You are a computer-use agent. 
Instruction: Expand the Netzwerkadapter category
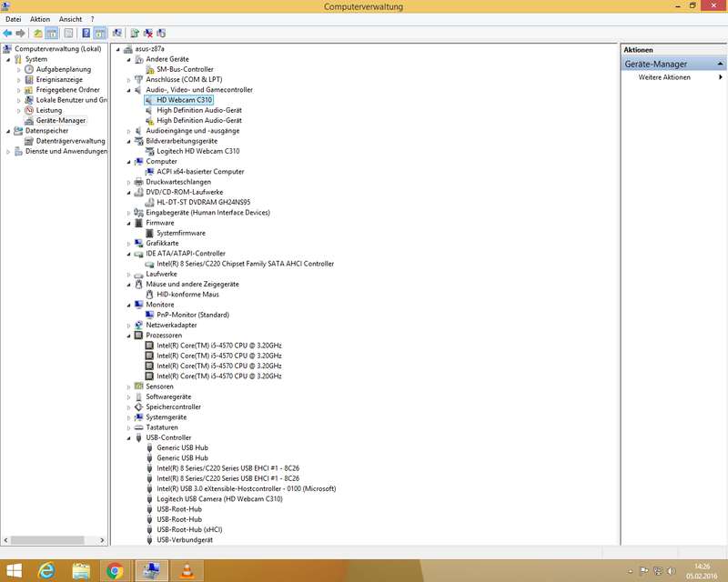click(x=128, y=325)
